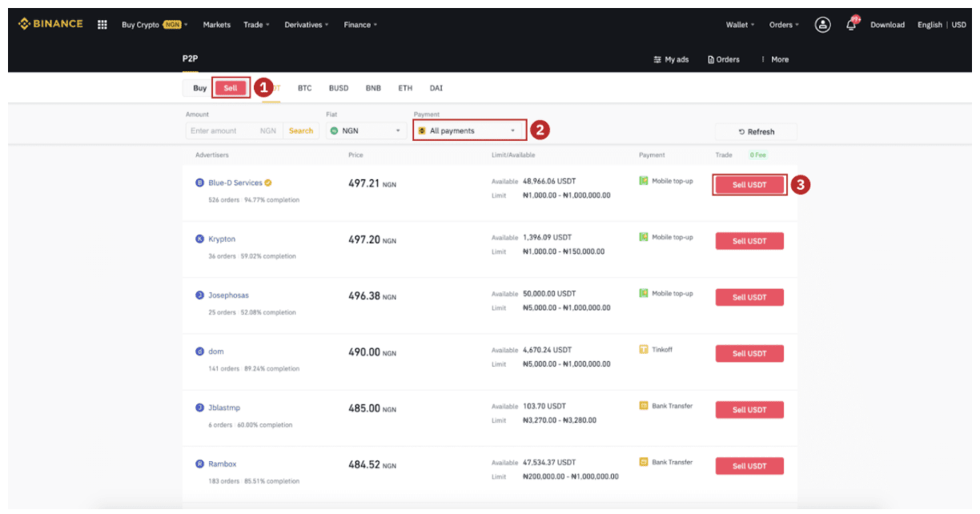
Task: Select the BTC coin tab
Action: point(304,88)
